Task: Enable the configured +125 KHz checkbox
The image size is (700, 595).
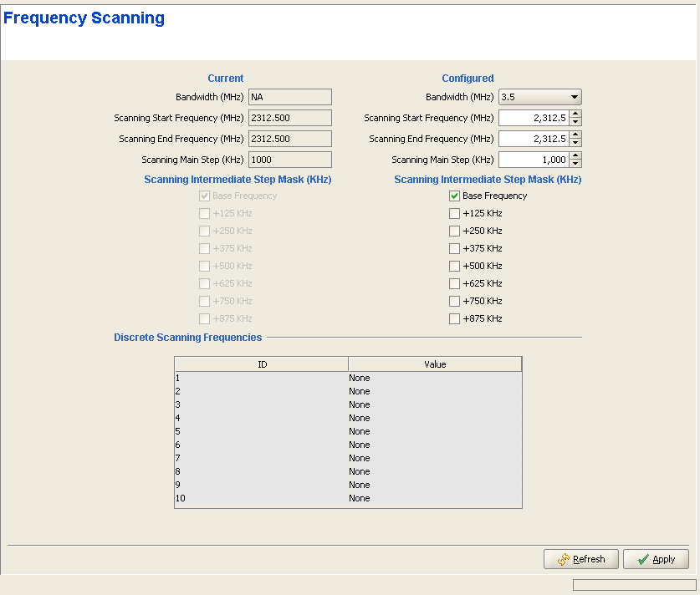Action: pos(454,213)
